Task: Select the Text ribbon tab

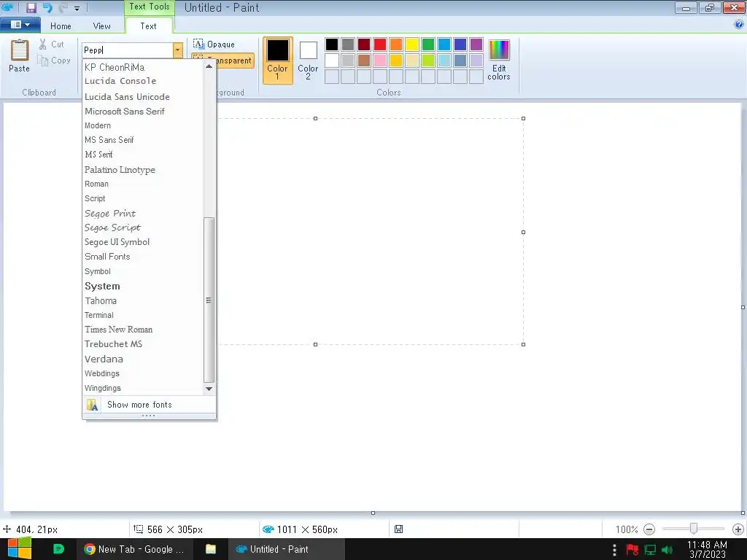Action: pos(148,26)
